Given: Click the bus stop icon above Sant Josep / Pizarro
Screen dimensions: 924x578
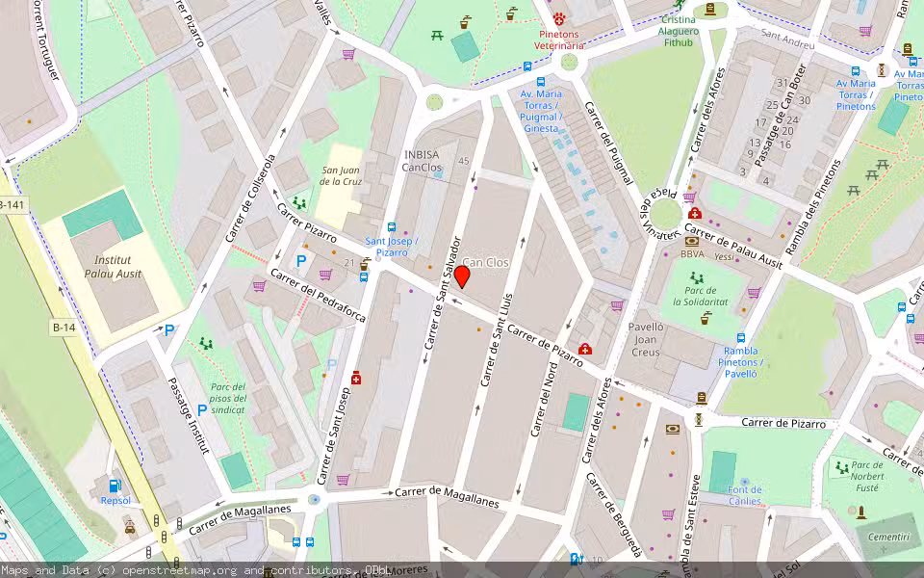Looking at the screenshot, I should [392, 227].
